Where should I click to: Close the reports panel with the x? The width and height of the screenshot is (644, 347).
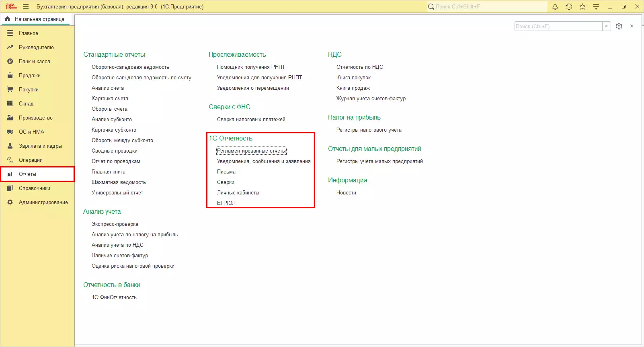[632, 26]
